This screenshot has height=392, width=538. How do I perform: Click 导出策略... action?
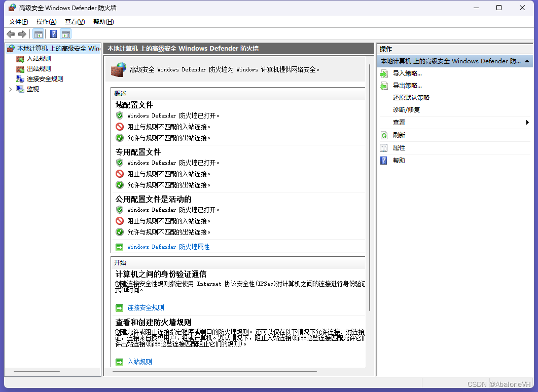pyautogui.click(x=407, y=86)
